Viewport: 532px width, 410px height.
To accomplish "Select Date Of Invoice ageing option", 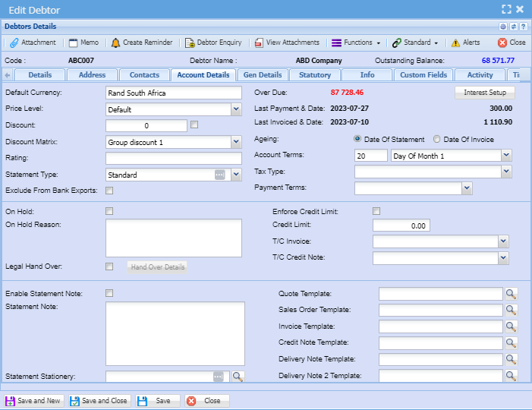I will pos(436,139).
